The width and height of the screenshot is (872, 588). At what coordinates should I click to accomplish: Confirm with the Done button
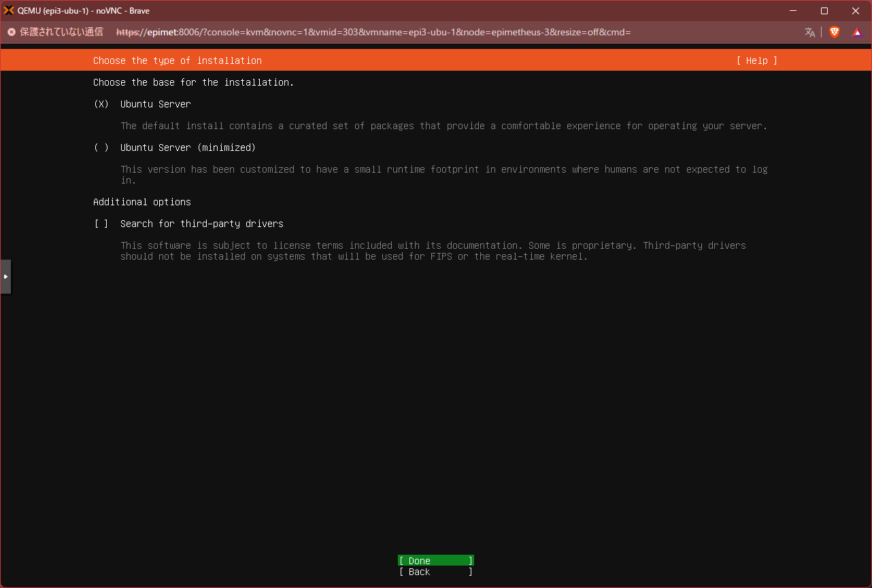tap(436, 561)
